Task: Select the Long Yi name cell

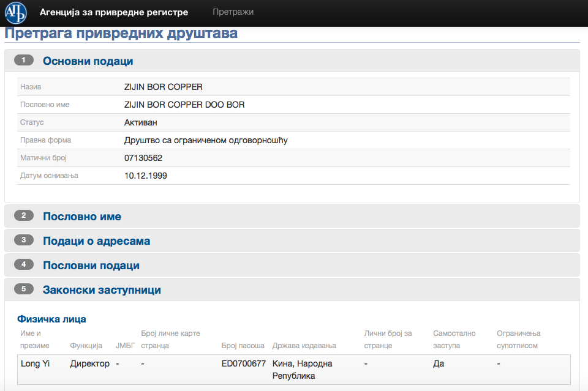Action: pos(35,363)
